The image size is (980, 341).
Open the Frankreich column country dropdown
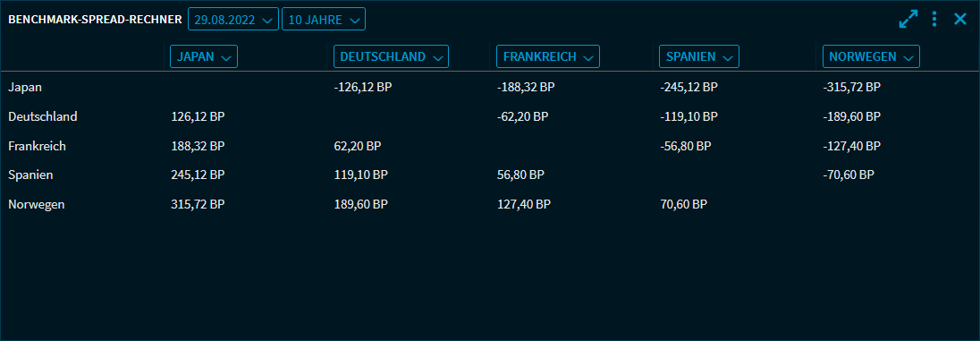click(548, 56)
